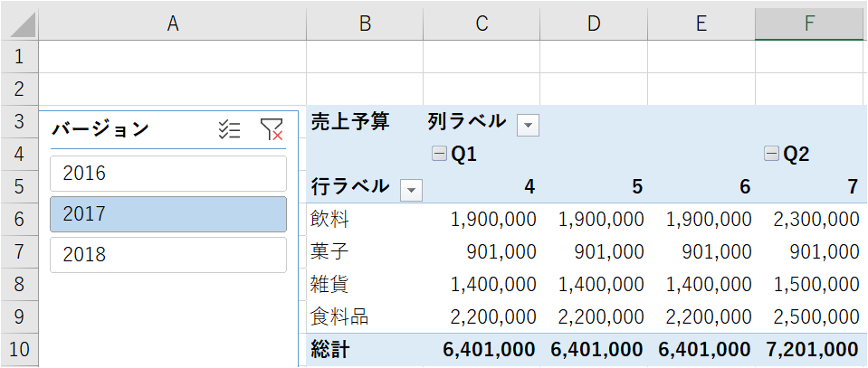Select column B header
Image resolution: width=868 pixels, height=368 pixels.
pyautogui.click(x=365, y=24)
